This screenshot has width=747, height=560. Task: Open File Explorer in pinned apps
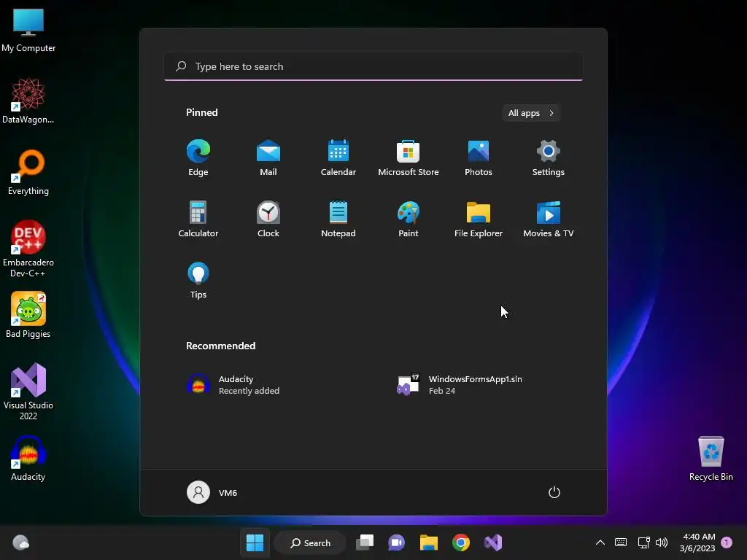(479, 219)
